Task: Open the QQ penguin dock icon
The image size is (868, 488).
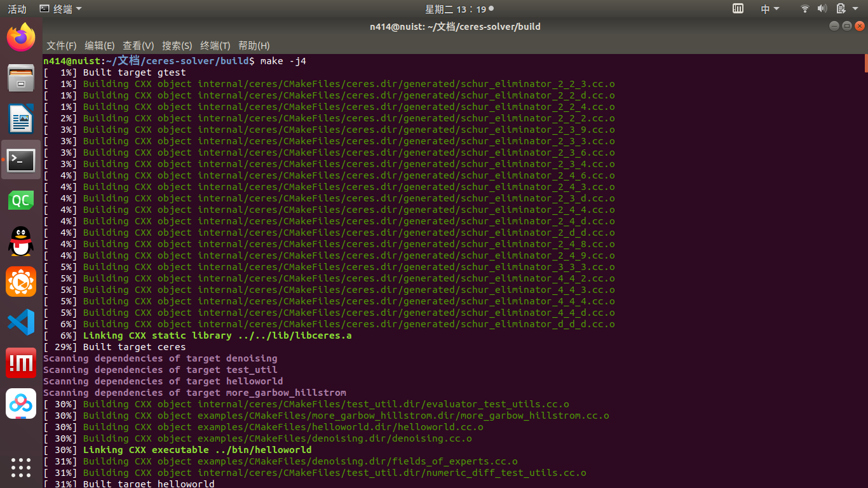Action: (x=21, y=241)
